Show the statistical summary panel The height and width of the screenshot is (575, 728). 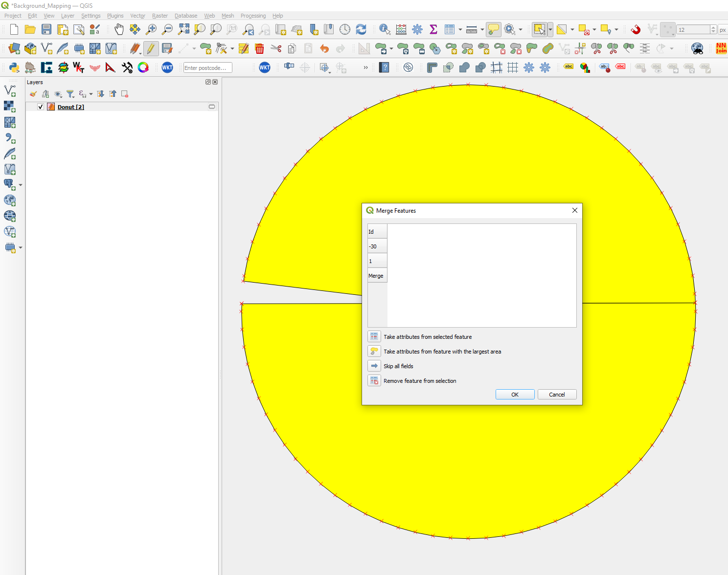point(433,29)
